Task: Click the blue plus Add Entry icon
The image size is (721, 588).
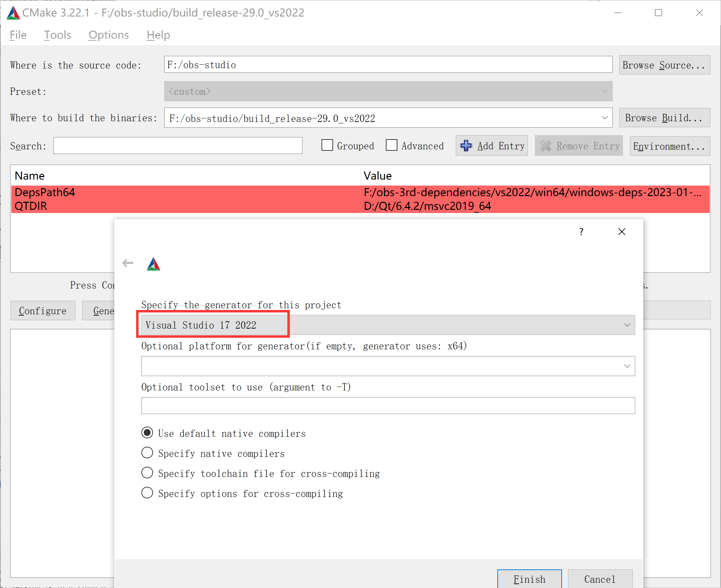Action: pyautogui.click(x=466, y=146)
